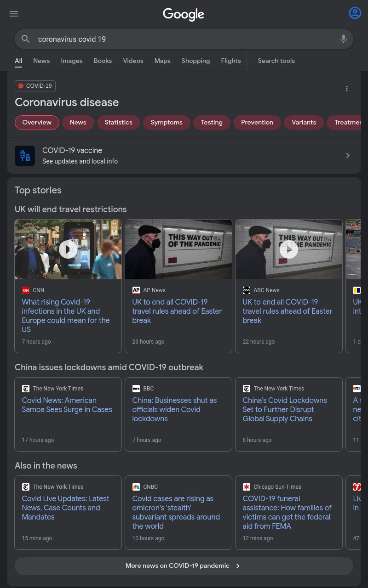368x588 pixels.
Task: Click the search magnifier icon
Action: pos(26,39)
